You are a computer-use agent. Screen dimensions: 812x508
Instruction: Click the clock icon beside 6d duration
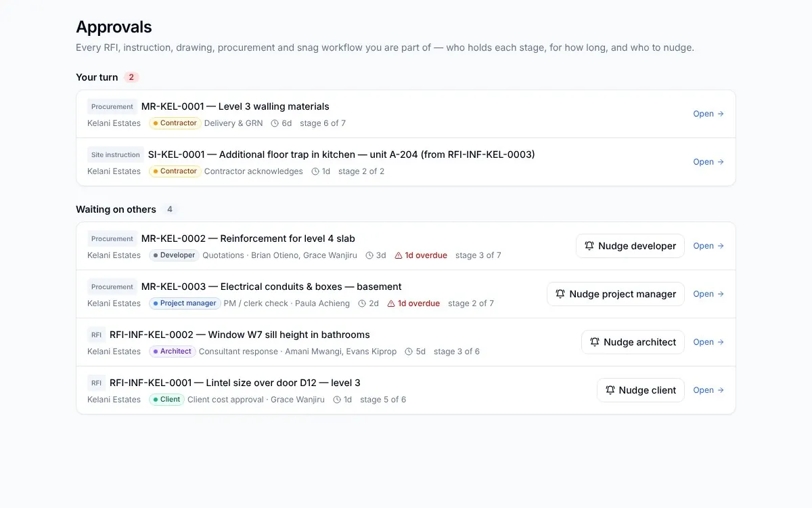tap(275, 123)
